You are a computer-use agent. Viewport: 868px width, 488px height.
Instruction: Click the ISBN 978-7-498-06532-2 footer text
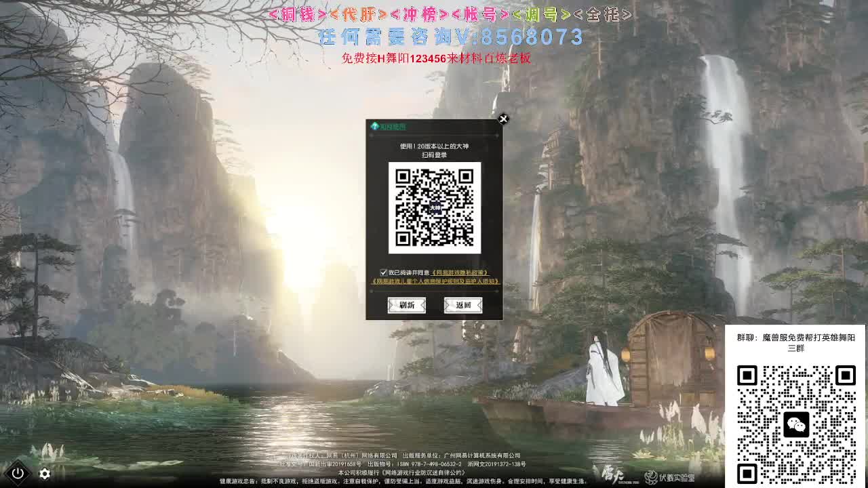430,464
